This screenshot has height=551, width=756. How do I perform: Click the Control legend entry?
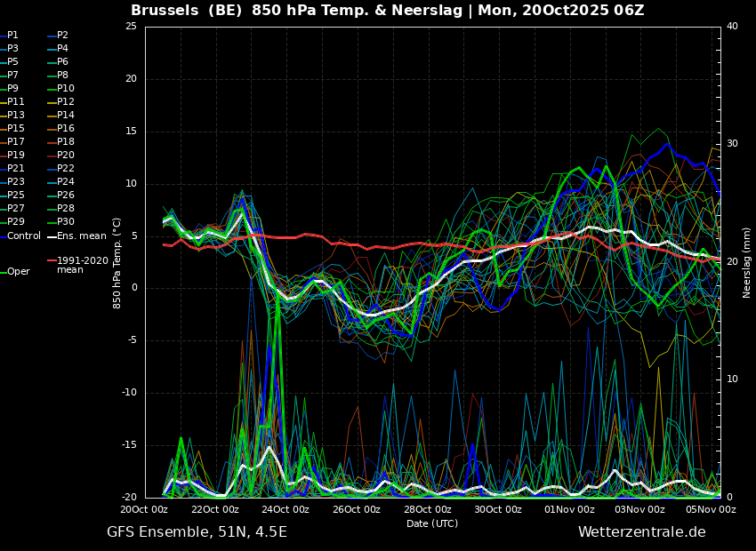(20, 236)
